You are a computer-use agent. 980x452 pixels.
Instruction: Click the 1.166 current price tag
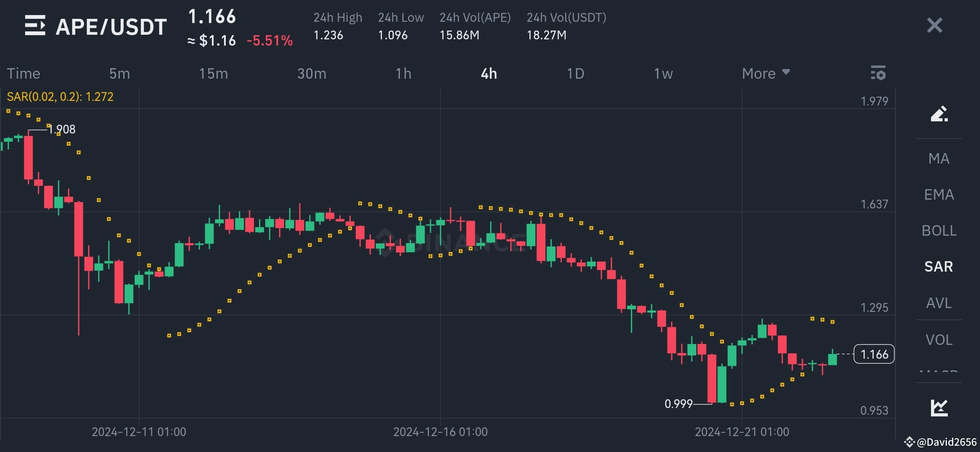pyautogui.click(x=874, y=354)
